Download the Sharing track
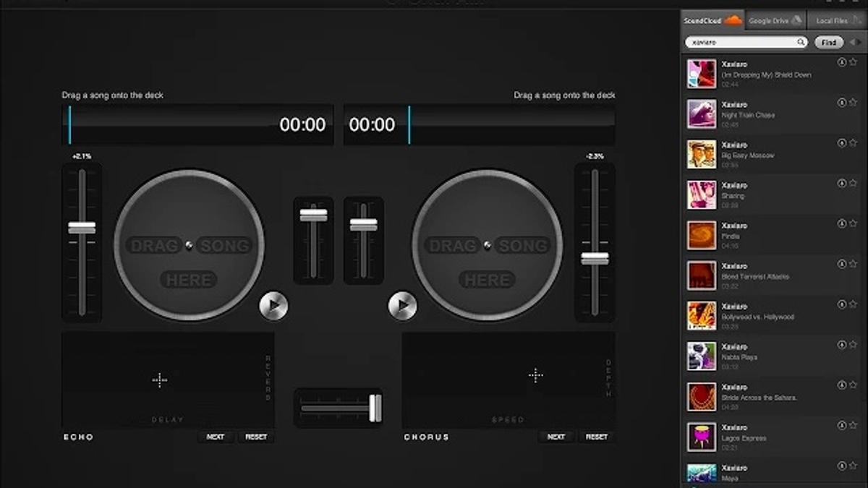This screenshot has height=488, width=868. (842, 184)
